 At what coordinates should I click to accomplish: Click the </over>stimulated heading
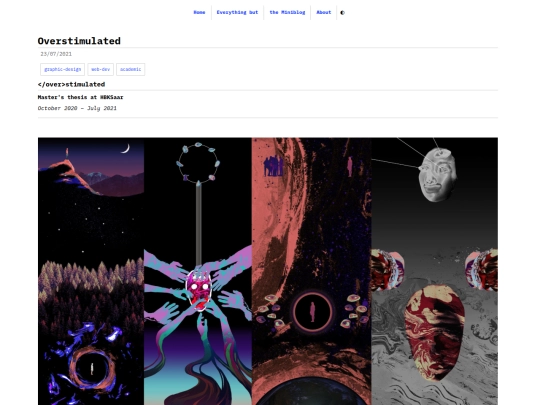pyautogui.click(x=71, y=84)
